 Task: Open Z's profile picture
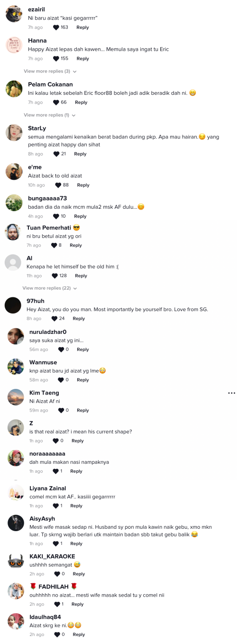(16, 428)
